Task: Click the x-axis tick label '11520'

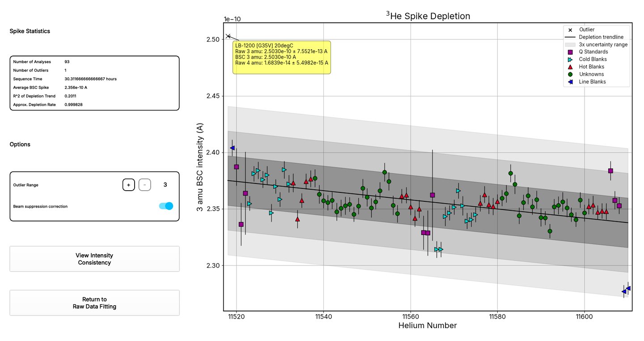Action: tap(236, 316)
